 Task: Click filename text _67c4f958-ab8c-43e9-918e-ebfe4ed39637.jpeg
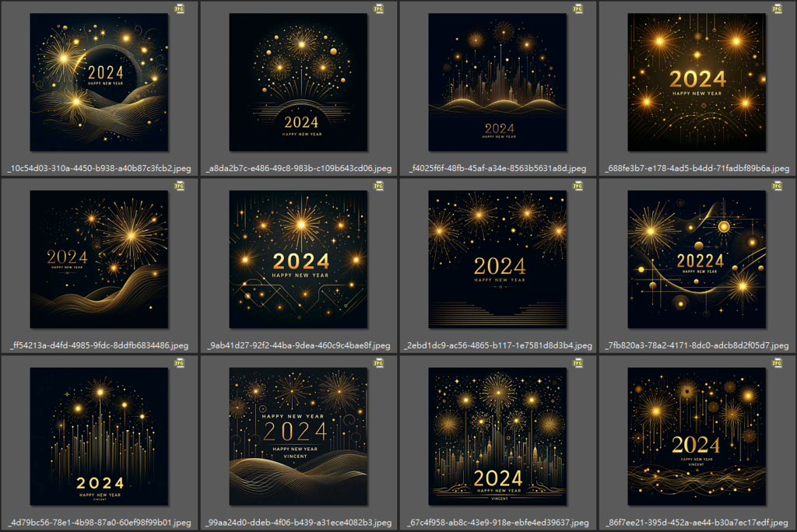[x=497, y=523]
